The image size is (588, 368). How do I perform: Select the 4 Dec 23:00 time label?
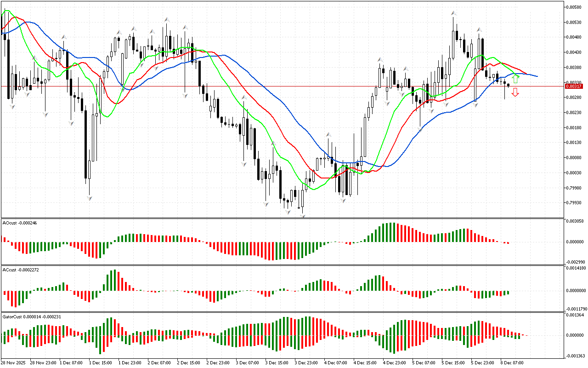[x=394, y=363]
